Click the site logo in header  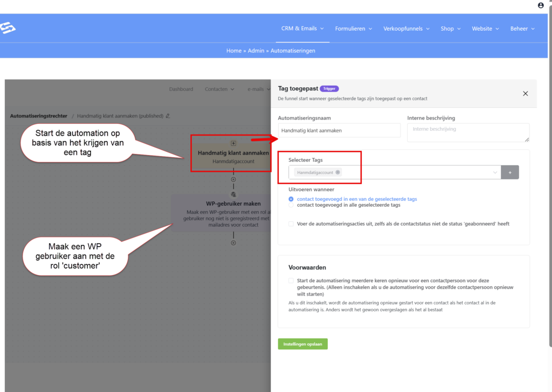point(8,27)
